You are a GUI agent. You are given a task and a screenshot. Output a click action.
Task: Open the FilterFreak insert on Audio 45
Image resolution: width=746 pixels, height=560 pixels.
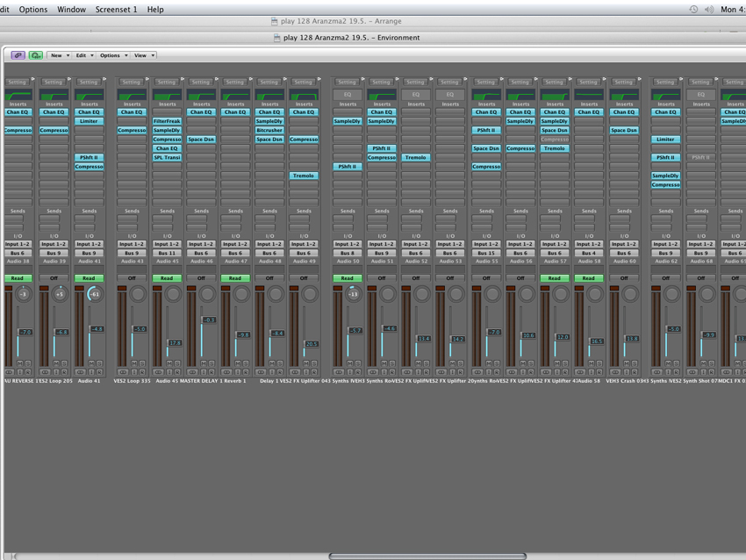pyautogui.click(x=167, y=121)
